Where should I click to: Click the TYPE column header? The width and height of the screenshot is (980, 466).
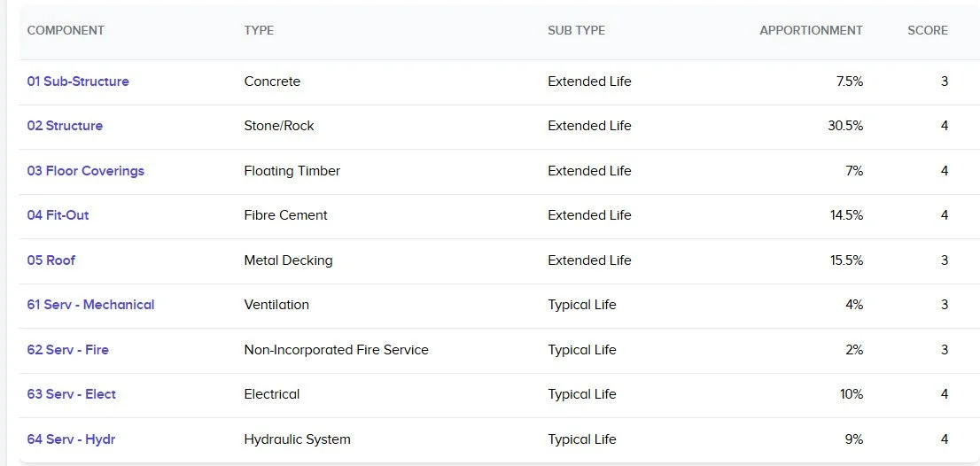click(x=259, y=30)
